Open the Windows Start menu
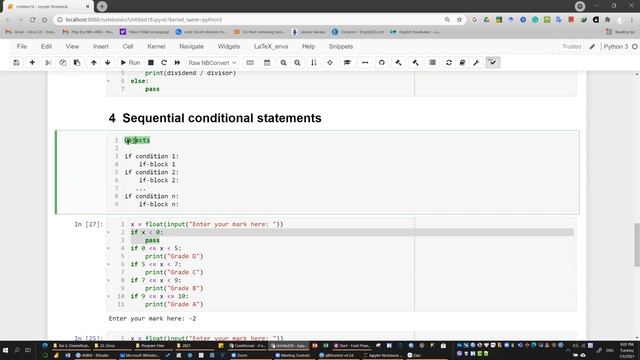 click(x=5, y=350)
